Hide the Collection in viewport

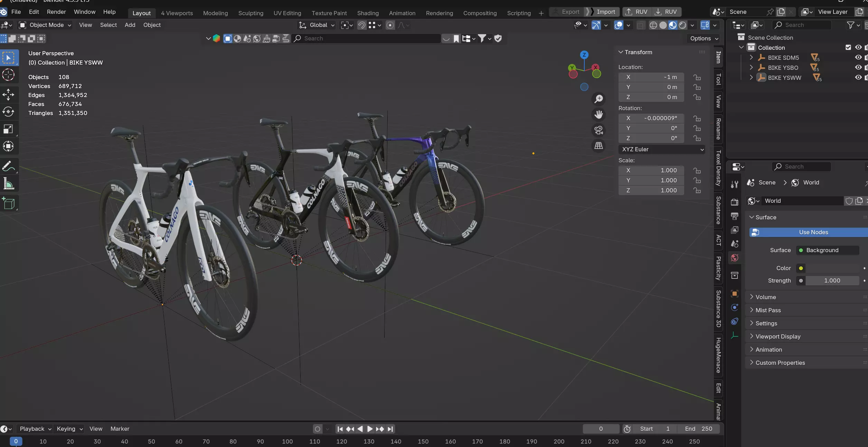tap(858, 47)
